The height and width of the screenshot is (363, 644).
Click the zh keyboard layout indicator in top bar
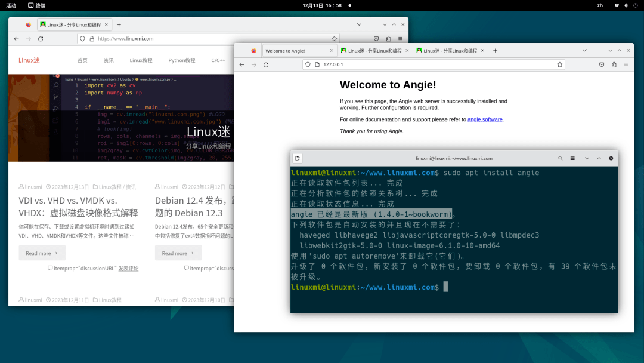(600, 5)
